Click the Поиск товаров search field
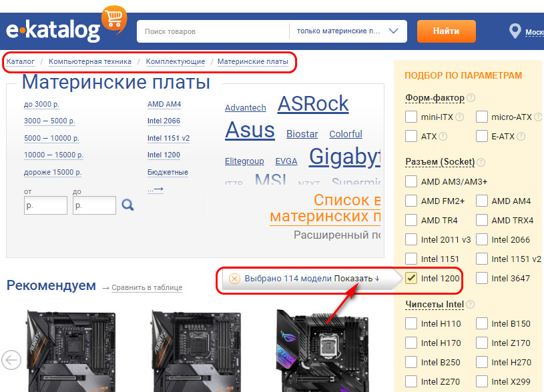This screenshot has height=392, width=544. point(213,31)
